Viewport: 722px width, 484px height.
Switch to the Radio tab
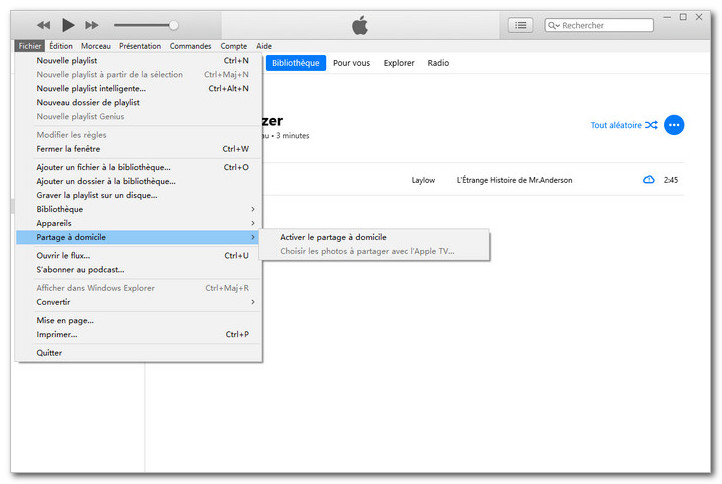[438, 63]
